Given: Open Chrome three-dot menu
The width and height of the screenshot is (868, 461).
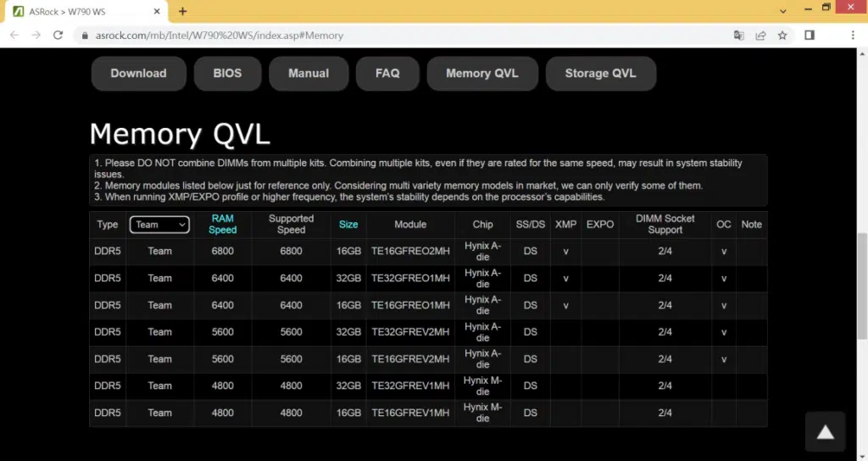Looking at the screenshot, I should tap(850, 36).
